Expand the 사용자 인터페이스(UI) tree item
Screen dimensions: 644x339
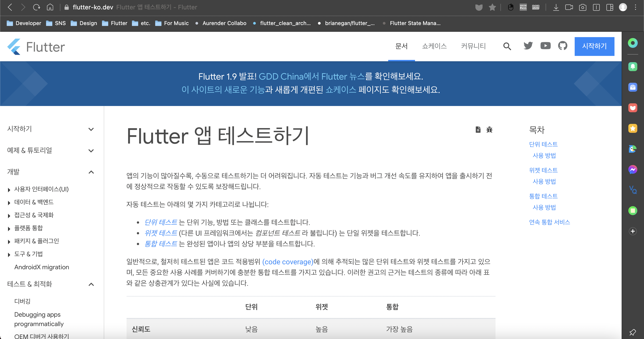(x=9, y=190)
